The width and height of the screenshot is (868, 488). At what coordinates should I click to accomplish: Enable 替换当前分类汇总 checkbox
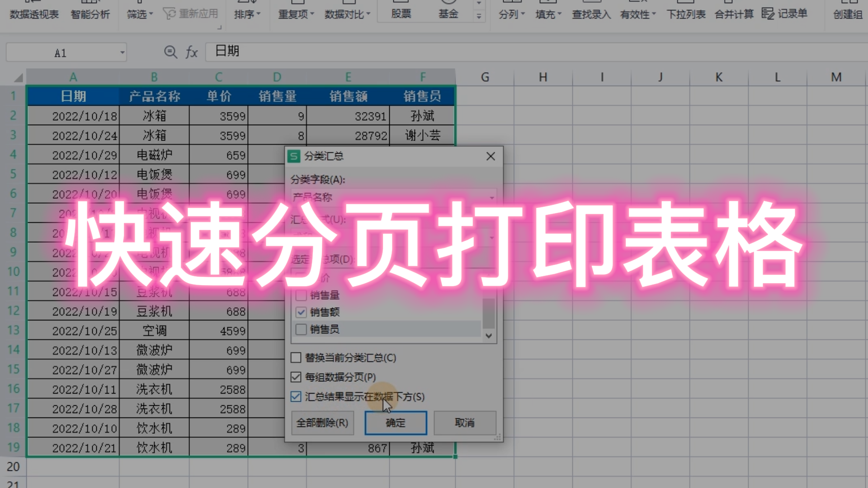(x=296, y=358)
